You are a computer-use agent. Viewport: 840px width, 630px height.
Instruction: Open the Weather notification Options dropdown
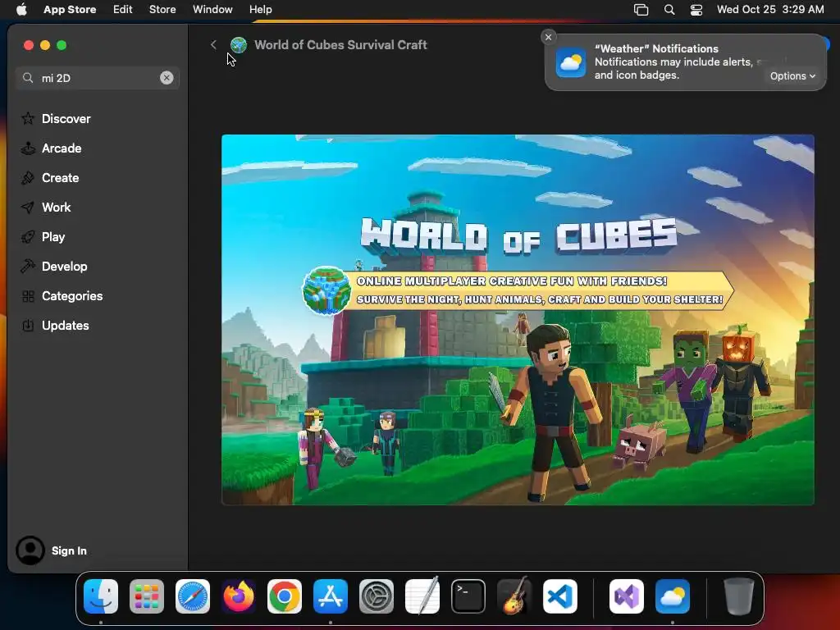coord(792,76)
